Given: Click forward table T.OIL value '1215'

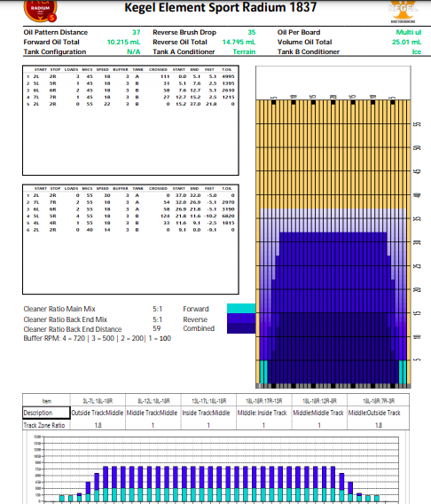Looking at the screenshot, I should click(x=228, y=97).
